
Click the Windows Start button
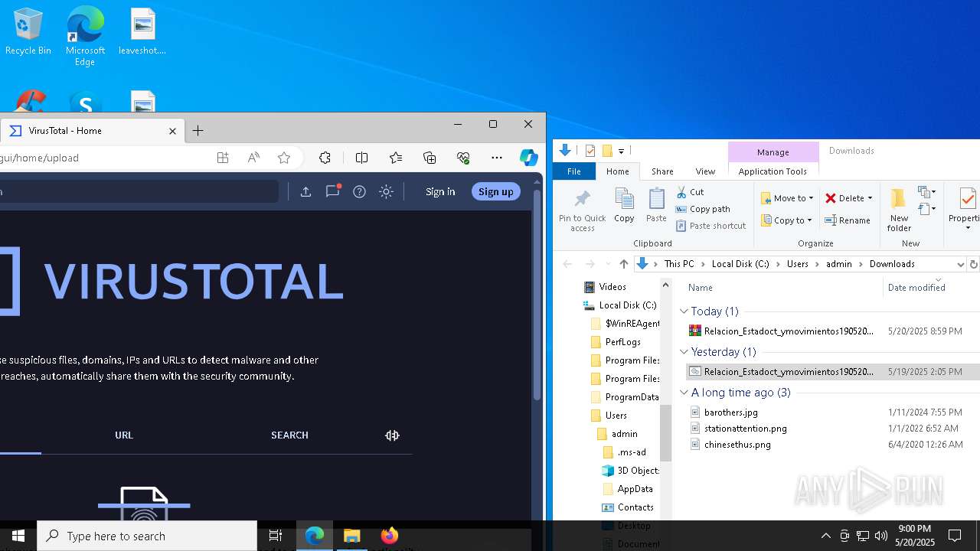[18, 536]
